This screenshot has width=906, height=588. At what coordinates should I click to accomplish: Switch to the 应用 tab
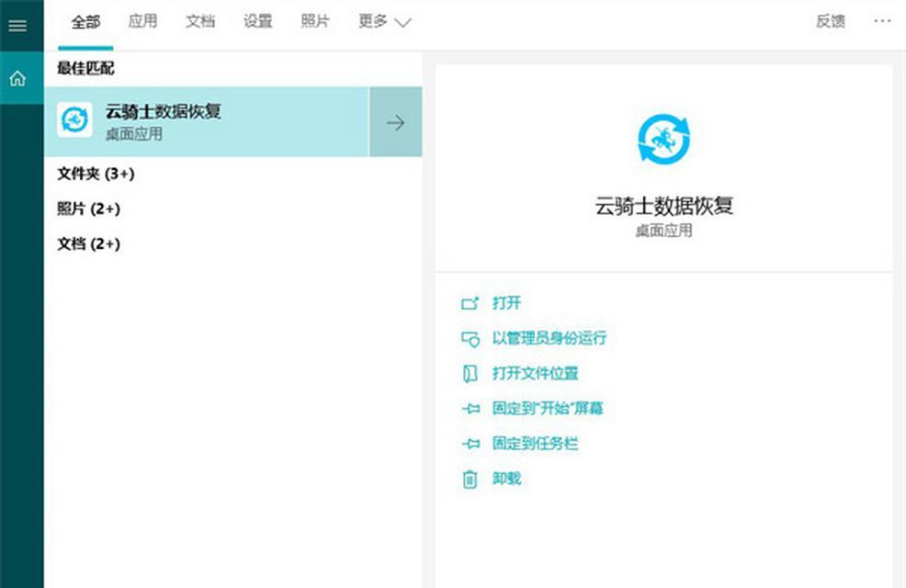(x=142, y=21)
